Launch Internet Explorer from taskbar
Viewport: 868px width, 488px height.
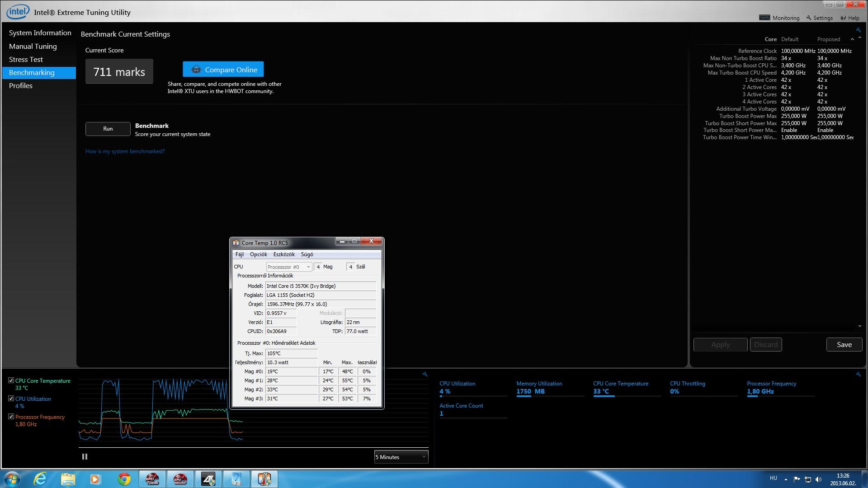point(41,479)
